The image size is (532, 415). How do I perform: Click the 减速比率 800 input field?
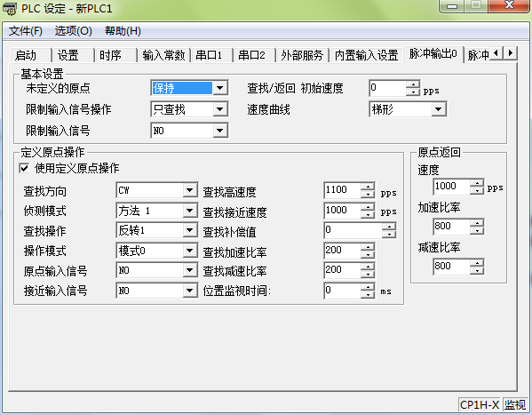pyautogui.click(x=451, y=267)
